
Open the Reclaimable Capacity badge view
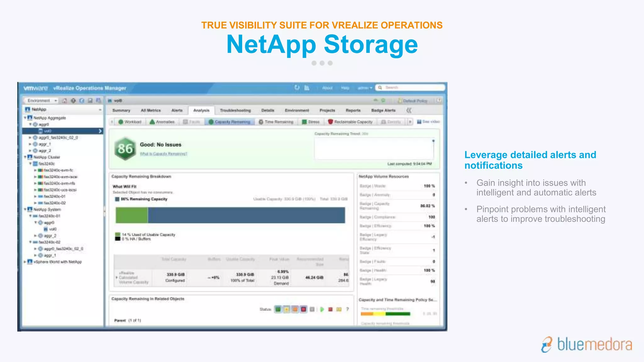tap(350, 122)
